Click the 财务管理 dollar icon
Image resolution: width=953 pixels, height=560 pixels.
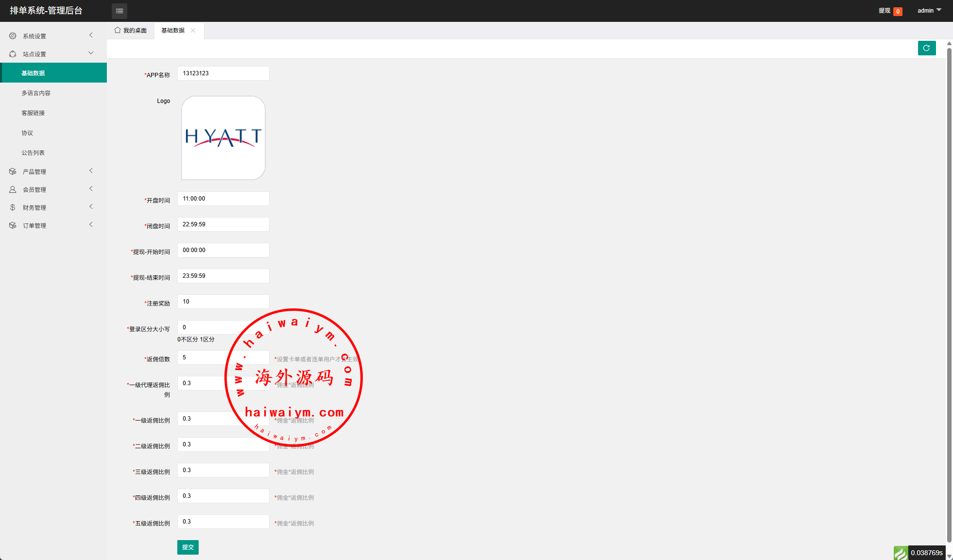tap(13, 207)
